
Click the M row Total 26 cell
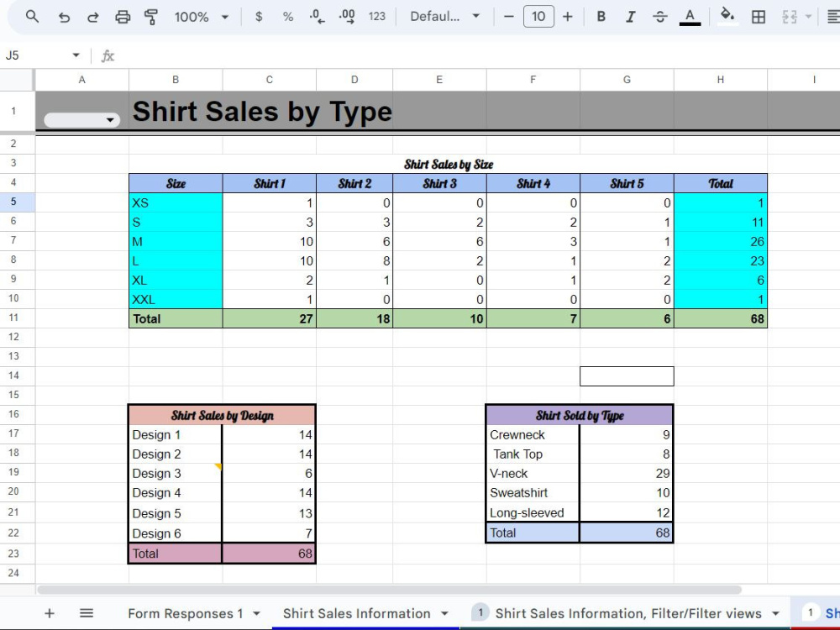pyautogui.click(x=721, y=241)
